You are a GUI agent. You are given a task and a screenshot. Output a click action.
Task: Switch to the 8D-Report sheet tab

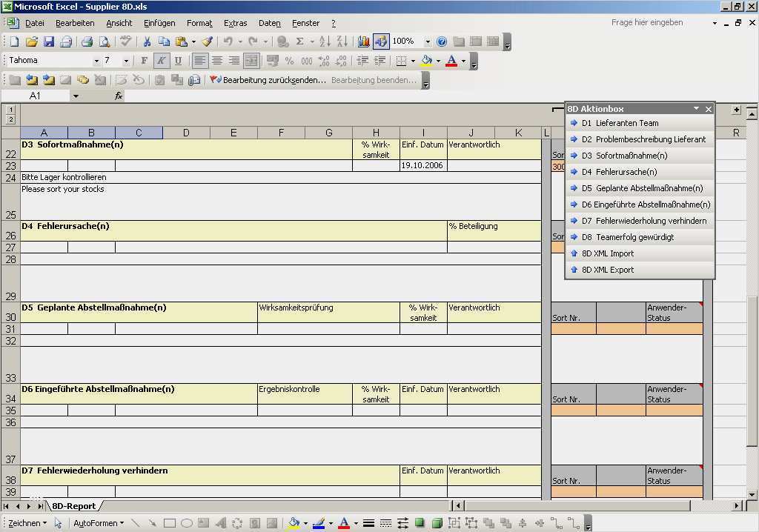[73, 506]
